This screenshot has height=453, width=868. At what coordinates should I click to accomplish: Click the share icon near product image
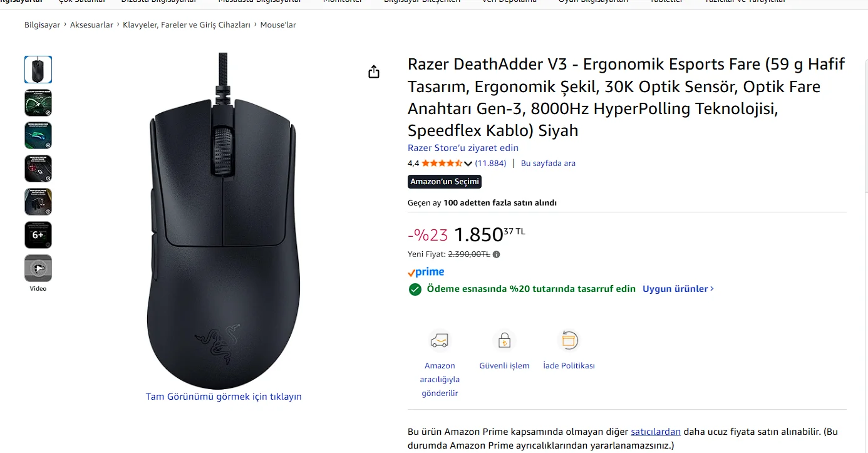pos(374,72)
